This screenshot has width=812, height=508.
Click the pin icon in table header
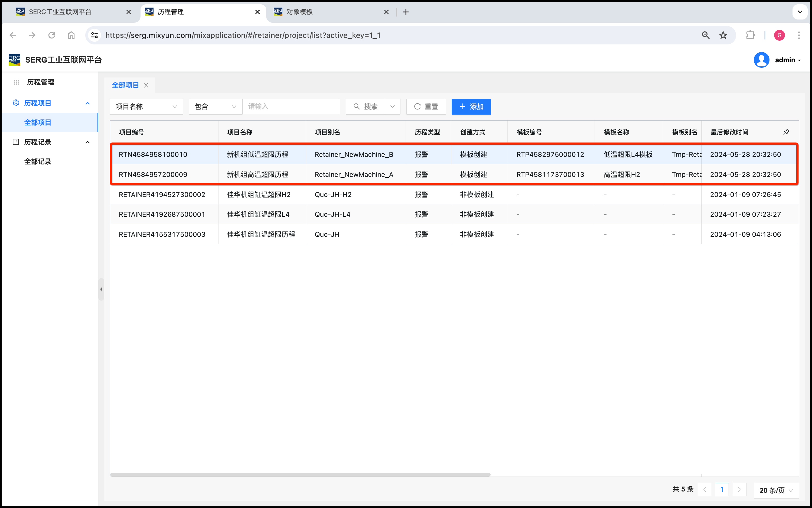[786, 132]
